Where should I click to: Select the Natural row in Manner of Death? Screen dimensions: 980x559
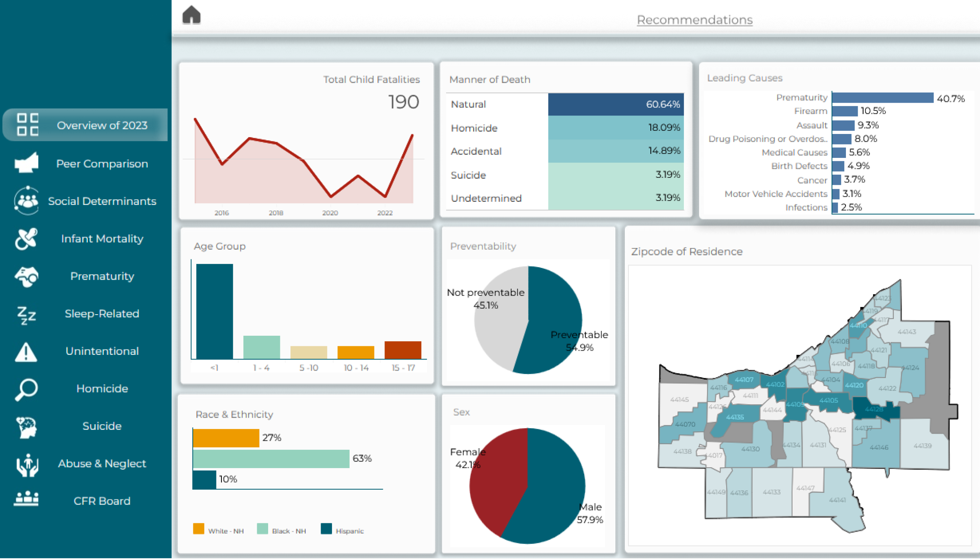coord(564,105)
